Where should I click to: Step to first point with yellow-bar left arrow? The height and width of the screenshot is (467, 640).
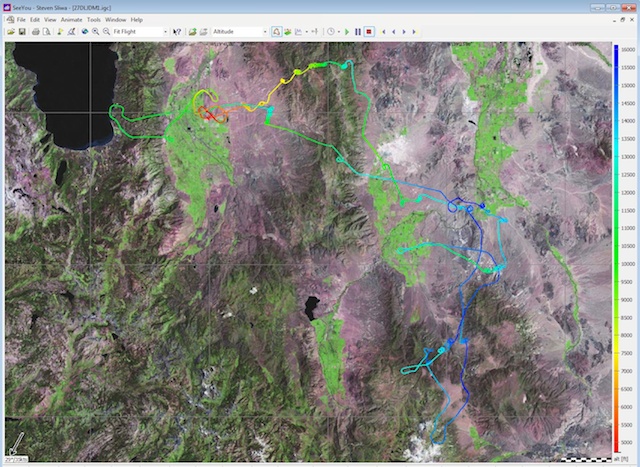[x=382, y=32]
